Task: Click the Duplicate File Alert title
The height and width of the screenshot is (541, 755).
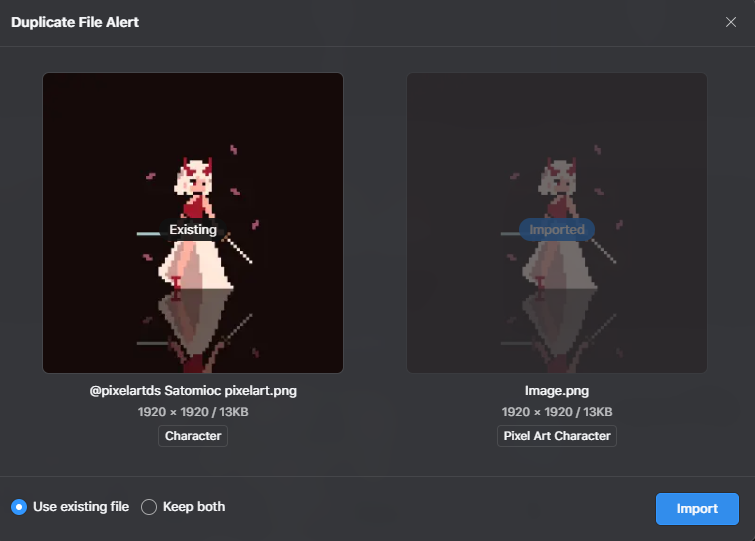Action: tap(75, 22)
